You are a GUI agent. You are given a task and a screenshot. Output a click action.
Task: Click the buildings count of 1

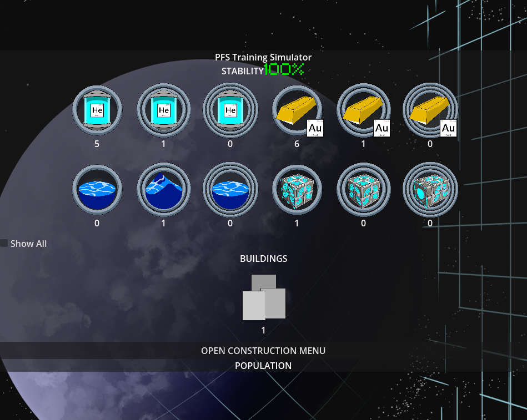[x=263, y=330]
